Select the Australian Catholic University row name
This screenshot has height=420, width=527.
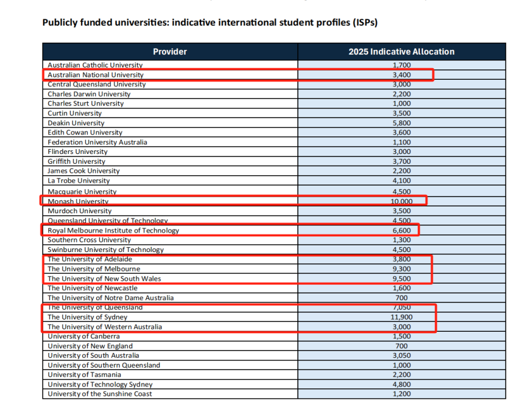coord(95,65)
